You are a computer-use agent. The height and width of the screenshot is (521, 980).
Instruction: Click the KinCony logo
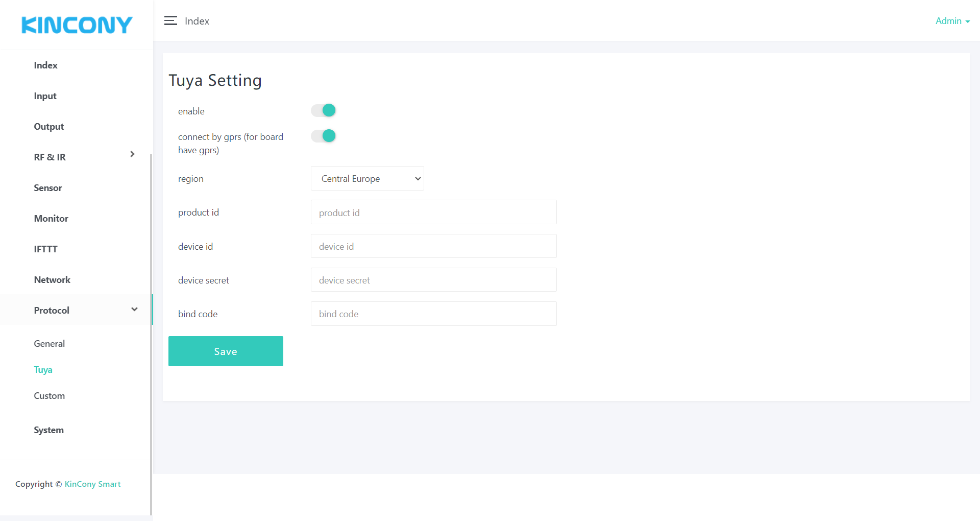(77, 25)
